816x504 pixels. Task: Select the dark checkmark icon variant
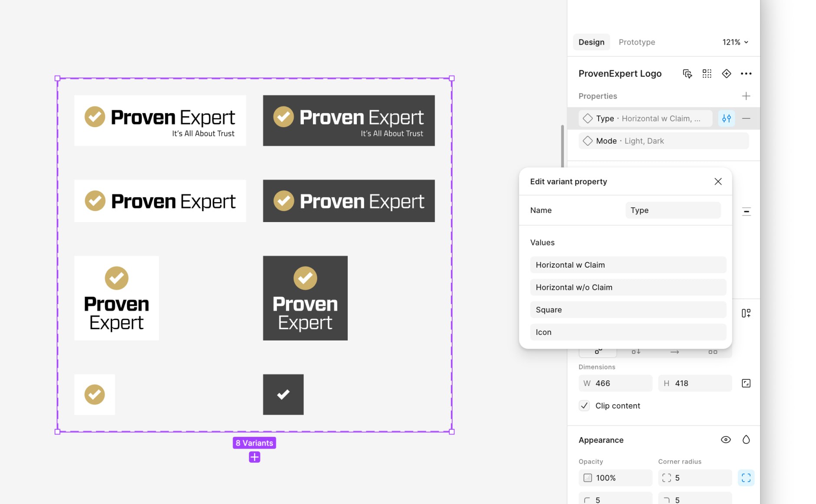pyautogui.click(x=283, y=395)
